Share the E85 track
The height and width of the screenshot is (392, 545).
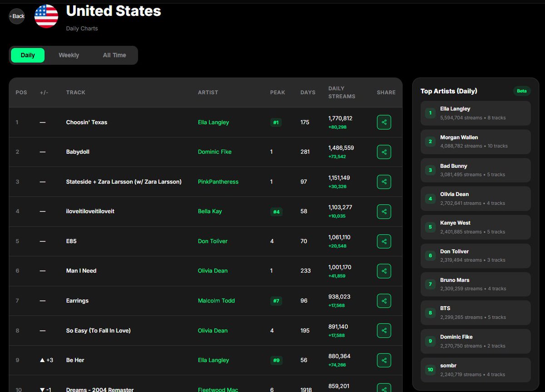(384, 241)
